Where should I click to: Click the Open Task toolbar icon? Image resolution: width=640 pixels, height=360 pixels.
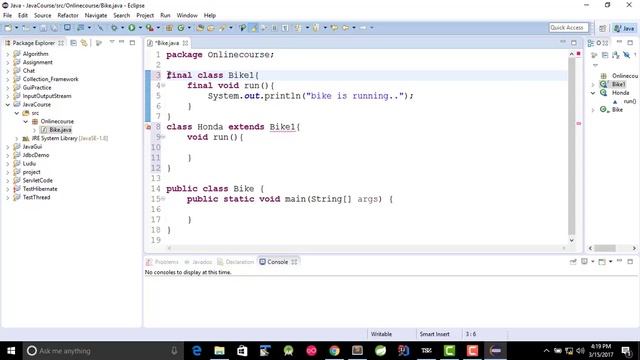pos(211,28)
